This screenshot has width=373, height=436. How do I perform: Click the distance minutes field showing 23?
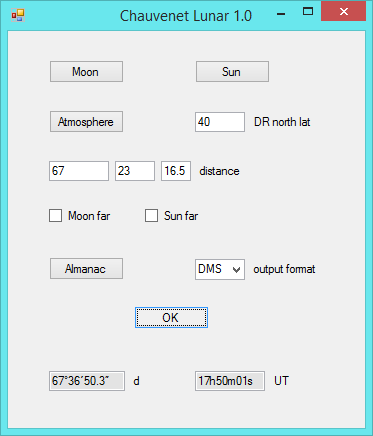pyautogui.click(x=135, y=171)
